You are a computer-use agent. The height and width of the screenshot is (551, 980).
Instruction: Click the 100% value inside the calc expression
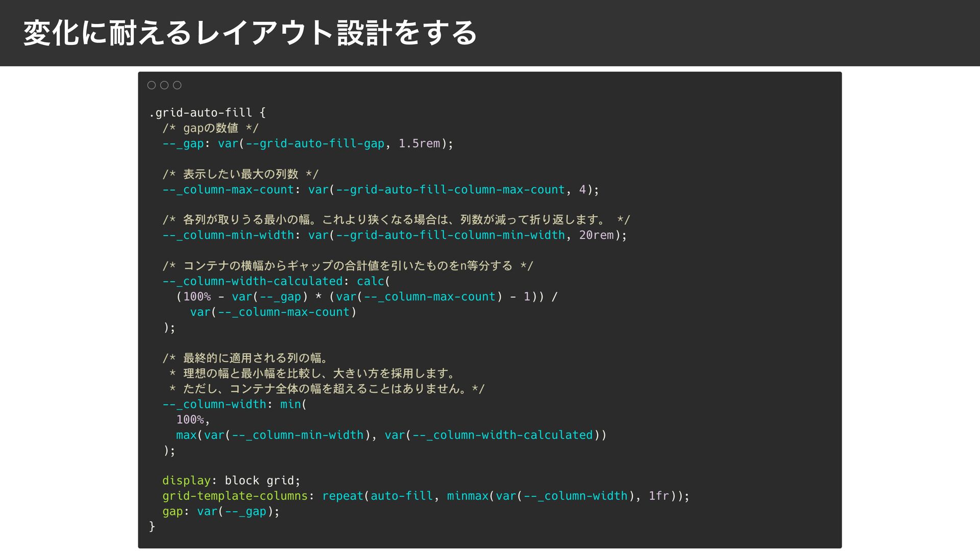[x=197, y=297]
